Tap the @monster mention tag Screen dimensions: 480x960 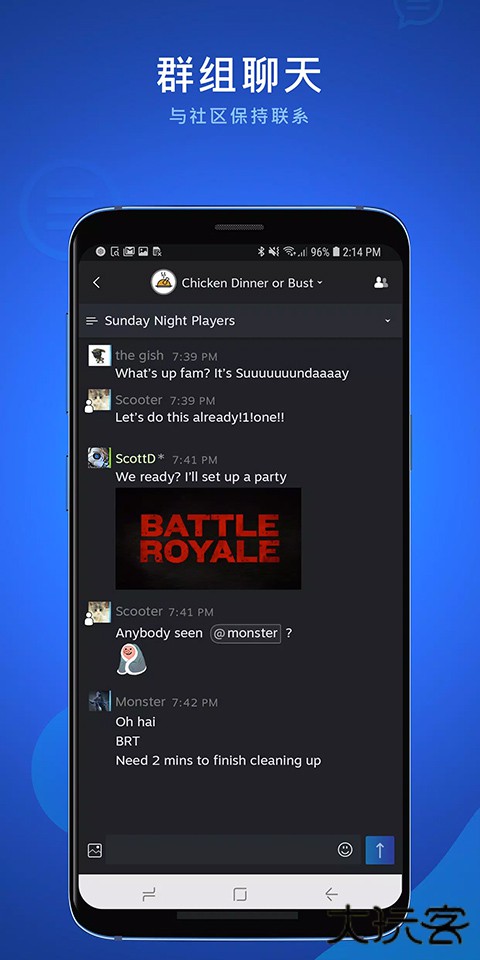[246, 633]
